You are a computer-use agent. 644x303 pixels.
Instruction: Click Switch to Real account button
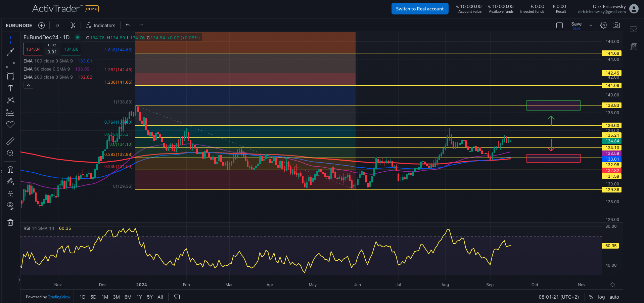[x=420, y=9]
